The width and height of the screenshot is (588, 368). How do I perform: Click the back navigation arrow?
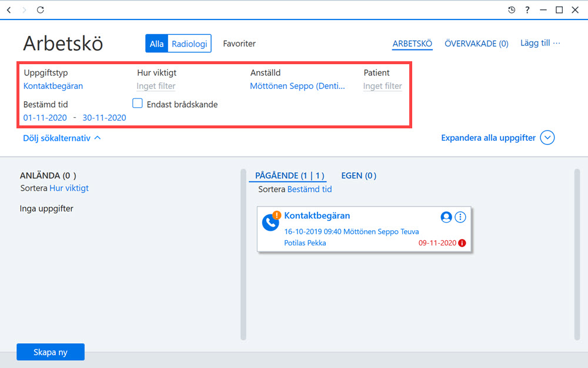pos(9,10)
